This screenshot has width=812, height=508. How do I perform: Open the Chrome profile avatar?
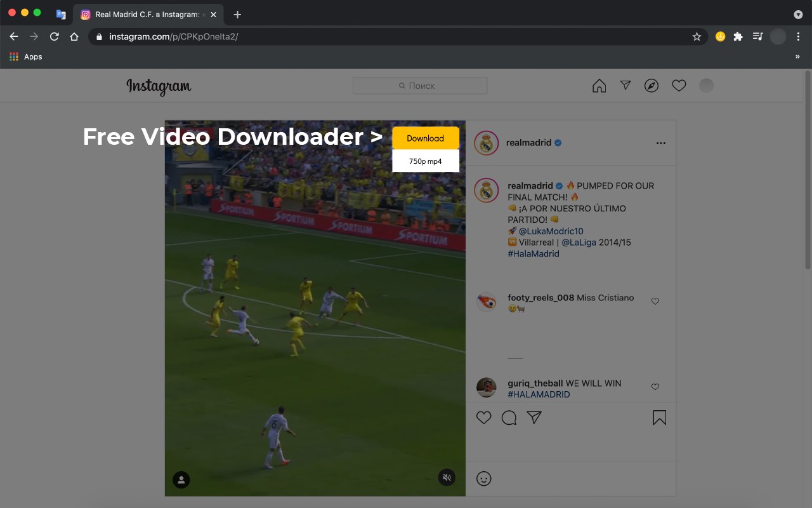coord(778,37)
